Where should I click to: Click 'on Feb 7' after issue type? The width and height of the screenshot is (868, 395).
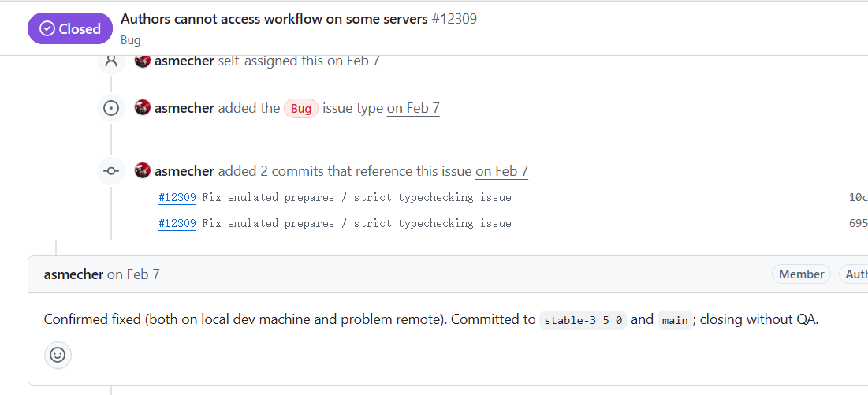pos(413,109)
